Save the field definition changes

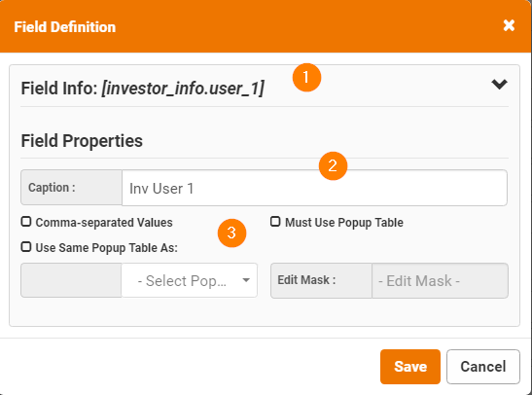pyautogui.click(x=410, y=367)
